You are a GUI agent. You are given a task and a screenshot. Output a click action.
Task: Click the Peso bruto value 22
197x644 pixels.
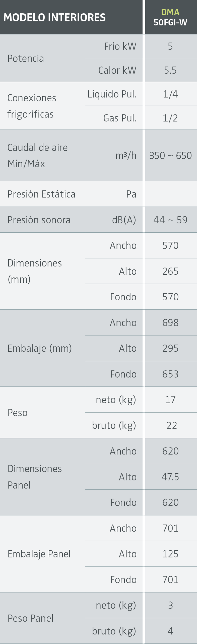172,425
